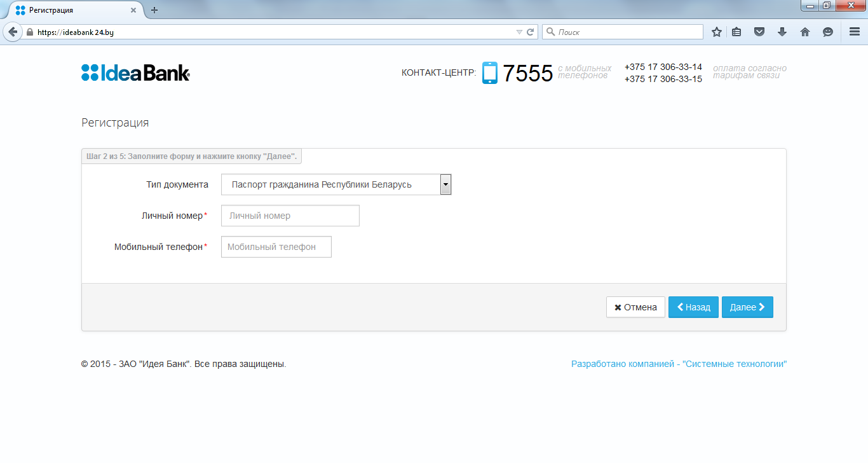Focus the Личный номер input field
The width and height of the screenshot is (868, 463).
[x=290, y=216]
